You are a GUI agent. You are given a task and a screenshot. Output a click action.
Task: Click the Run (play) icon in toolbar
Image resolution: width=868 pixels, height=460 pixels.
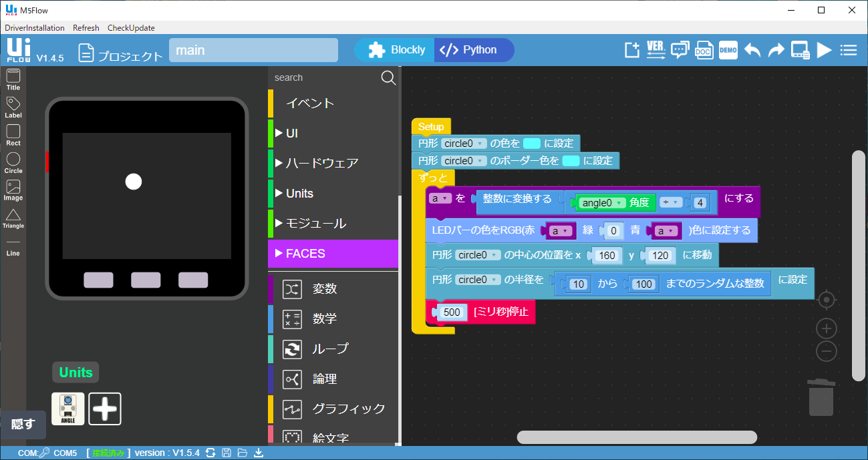click(824, 50)
